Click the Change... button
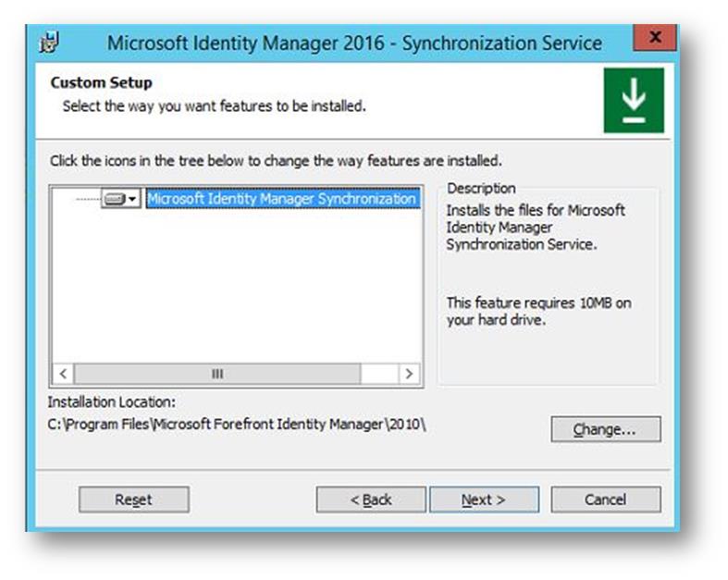 (x=605, y=429)
